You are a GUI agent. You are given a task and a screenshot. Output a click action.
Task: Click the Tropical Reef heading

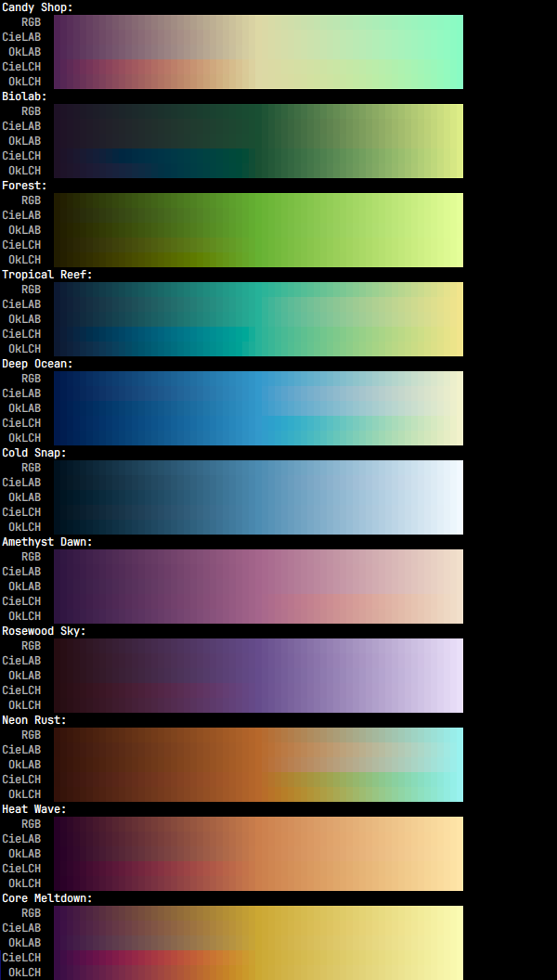[47, 275]
